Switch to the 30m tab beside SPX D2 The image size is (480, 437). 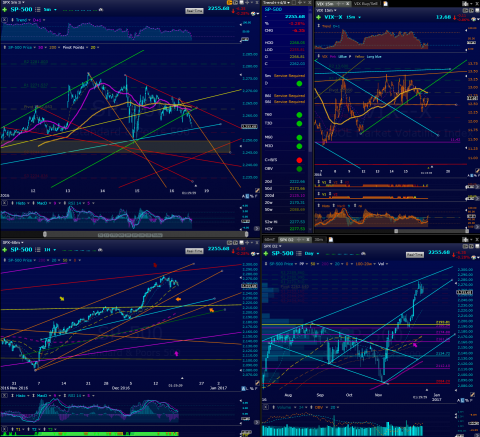pyautogui.click(x=319, y=239)
